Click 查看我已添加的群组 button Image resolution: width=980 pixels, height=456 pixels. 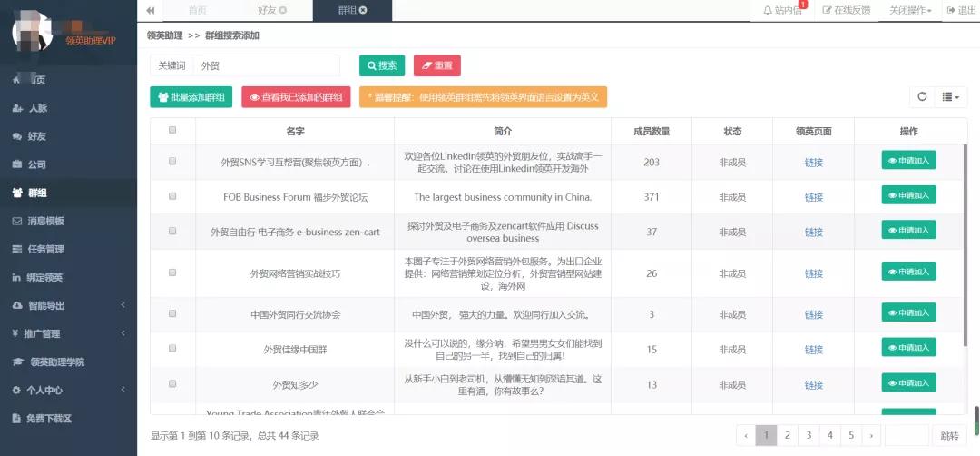(x=296, y=97)
